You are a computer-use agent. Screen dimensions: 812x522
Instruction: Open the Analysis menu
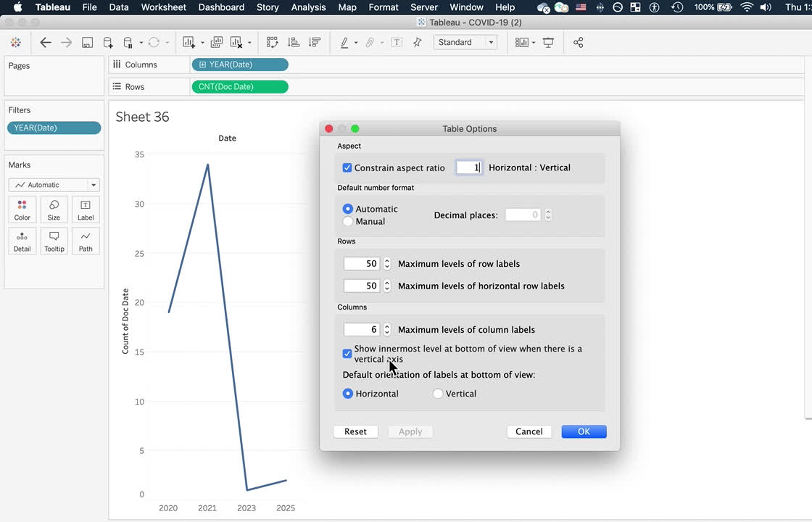click(x=308, y=7)
